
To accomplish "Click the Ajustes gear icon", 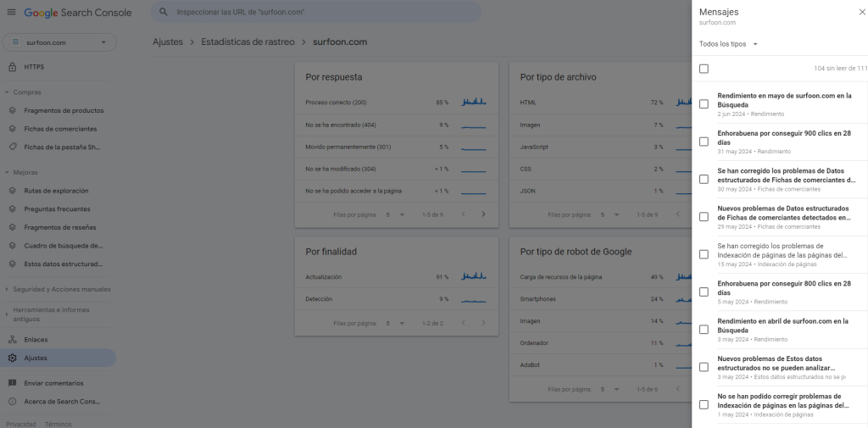I will pos(12,358).
